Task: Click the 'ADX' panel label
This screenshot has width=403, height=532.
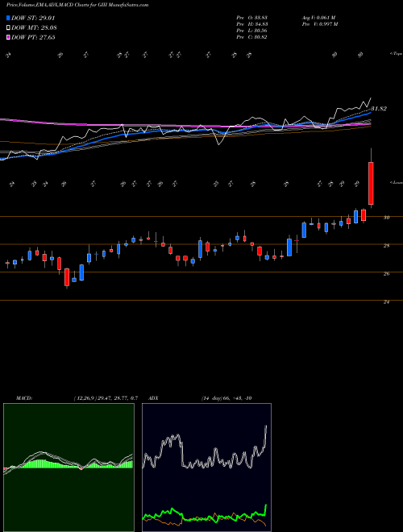Action: tap(154, 398)
